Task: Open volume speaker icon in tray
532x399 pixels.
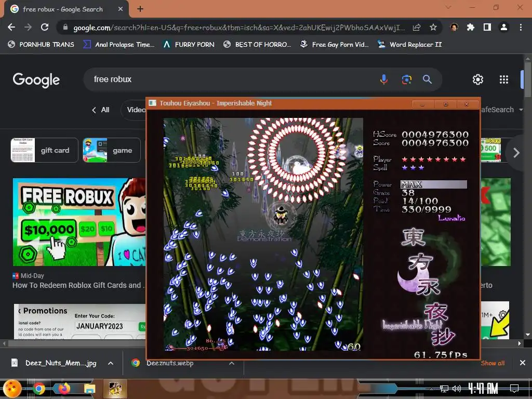Action: click(457, 389)
